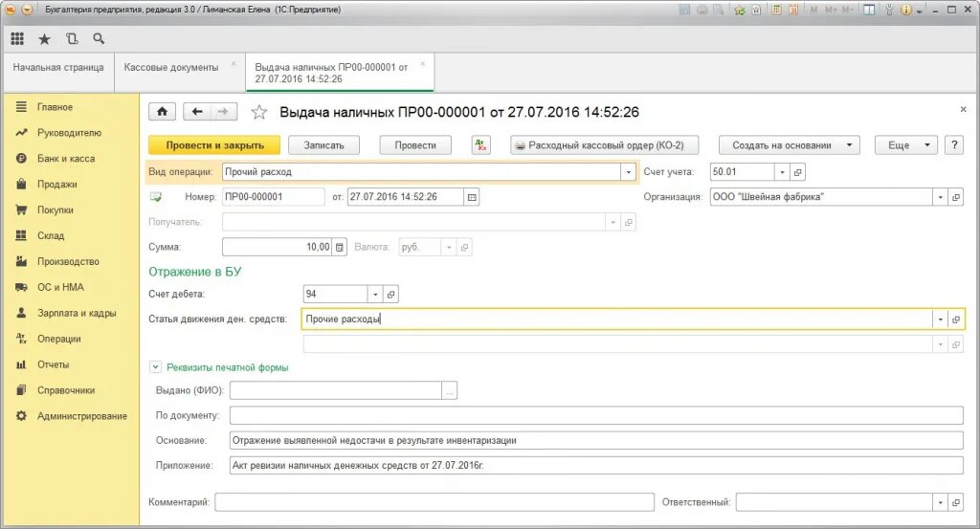
Task: Open Создать на основании dropdown
Action: click(790, 144)
